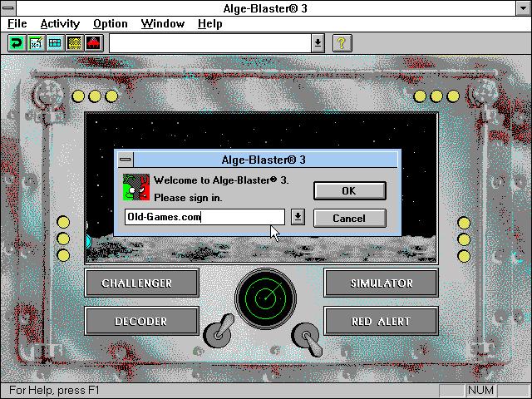532x399 pixels.
Task: Select the x-1 equation solver toolbar icon
Action: click(x=36, y=43)
